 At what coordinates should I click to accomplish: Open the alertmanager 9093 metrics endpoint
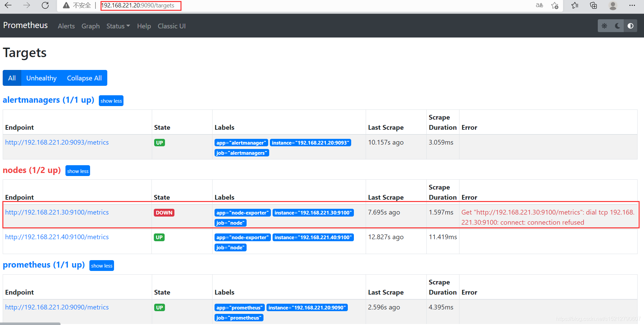pos(57,142)
